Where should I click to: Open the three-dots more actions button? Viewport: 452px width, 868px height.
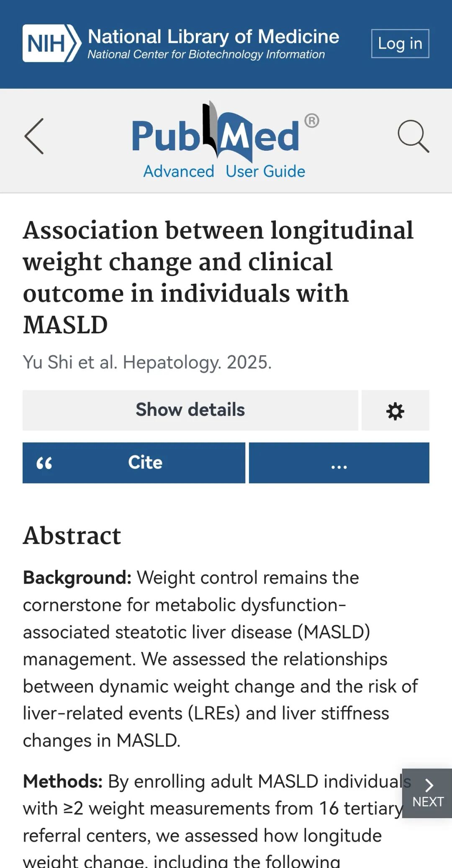[339, 463]
